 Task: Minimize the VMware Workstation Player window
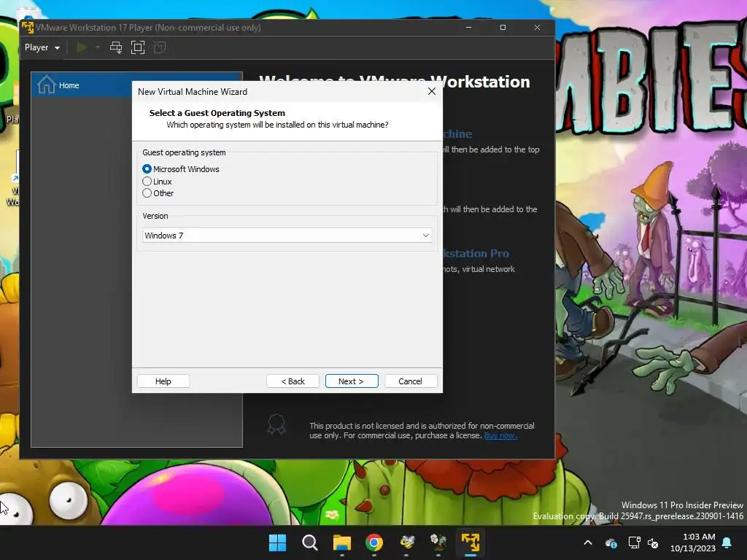point(469,28)
